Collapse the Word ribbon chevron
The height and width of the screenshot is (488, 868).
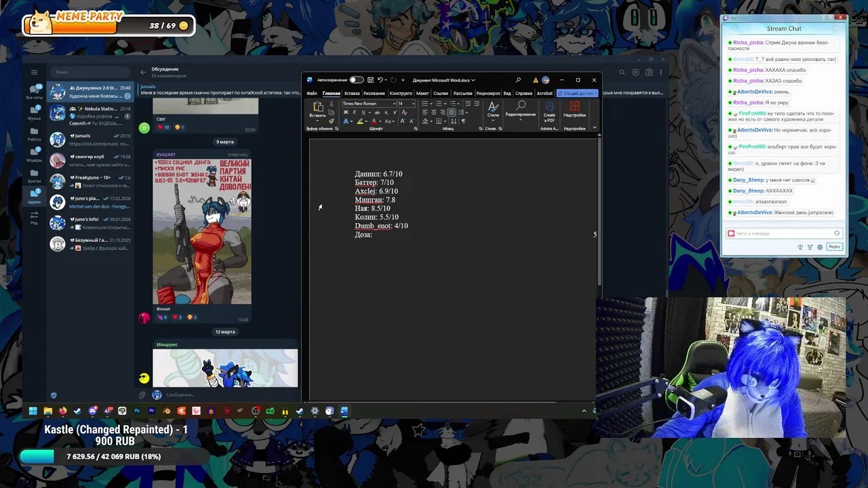[595, 127]
